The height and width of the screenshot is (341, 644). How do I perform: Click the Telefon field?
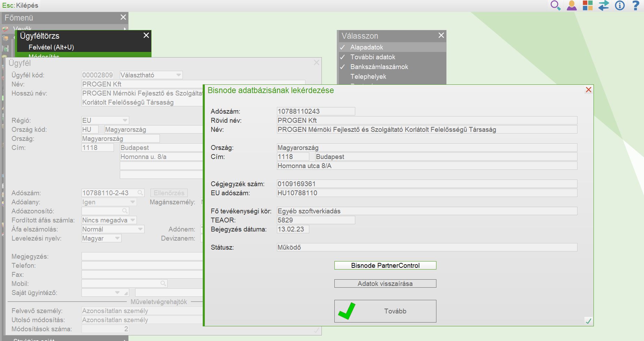pos(142,265)
